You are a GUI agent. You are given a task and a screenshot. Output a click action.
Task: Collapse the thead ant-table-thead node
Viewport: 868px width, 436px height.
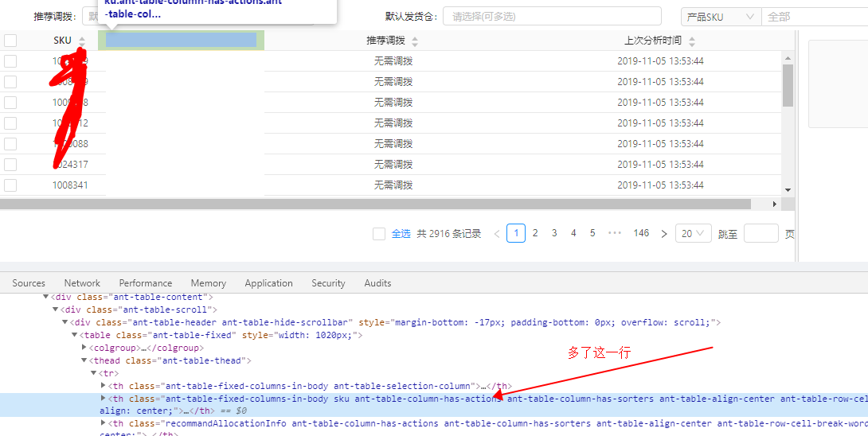click(x=84, y=360)
